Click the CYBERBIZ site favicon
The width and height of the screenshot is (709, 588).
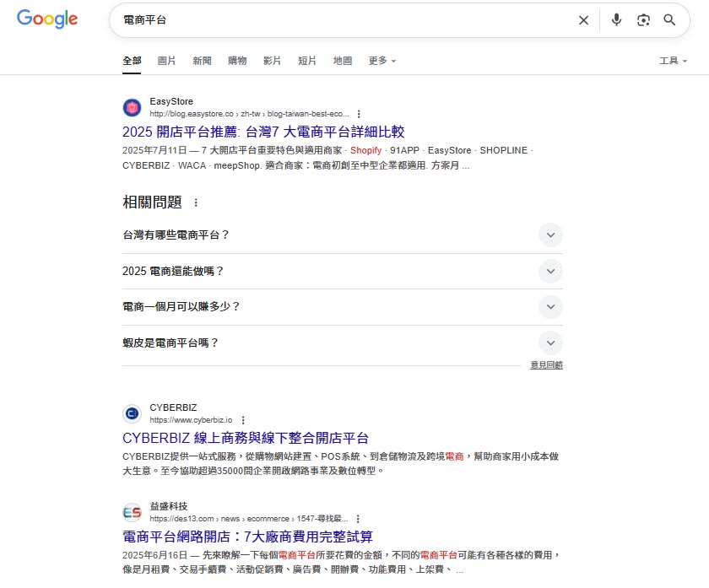coord(132,413)
